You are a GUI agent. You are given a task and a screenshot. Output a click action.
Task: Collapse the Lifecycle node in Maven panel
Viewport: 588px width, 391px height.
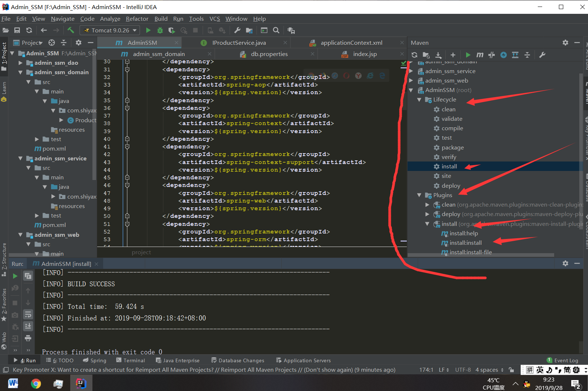(419, 99)
